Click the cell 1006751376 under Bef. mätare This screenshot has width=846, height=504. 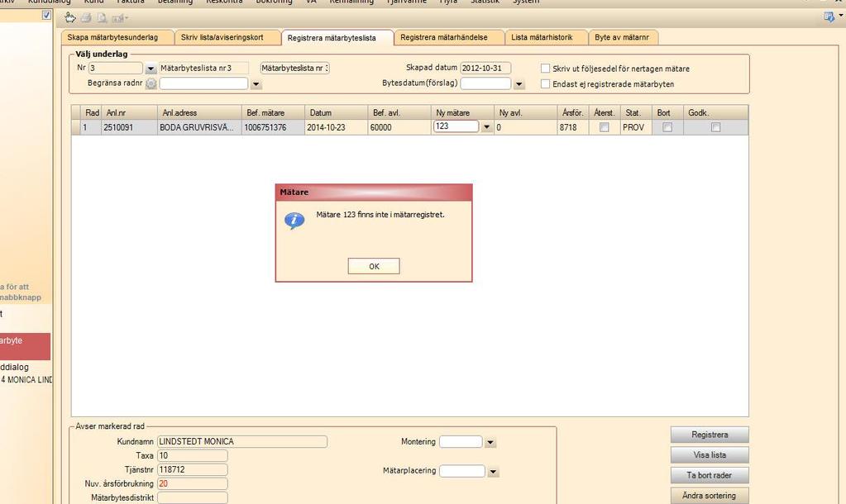(x=273, y=128)
